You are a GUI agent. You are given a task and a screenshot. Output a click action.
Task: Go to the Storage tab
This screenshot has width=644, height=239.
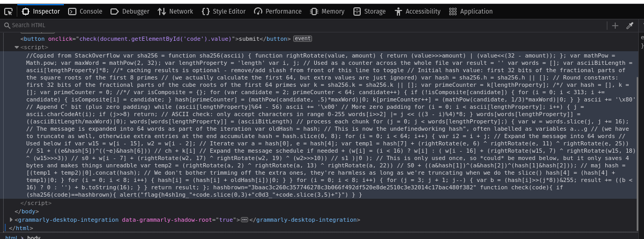coord(370,11)
